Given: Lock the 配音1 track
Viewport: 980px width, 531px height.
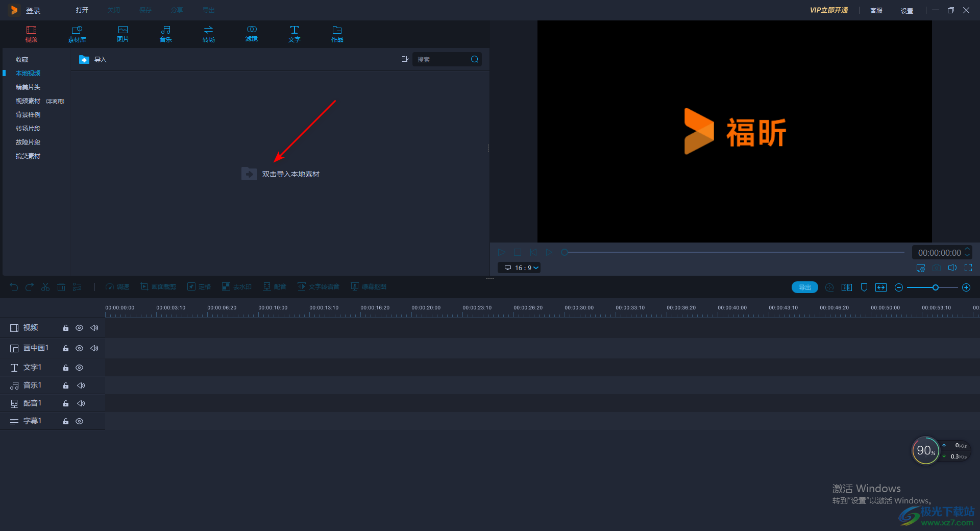Looking at the screenshot, I should (x=66, y=403).
